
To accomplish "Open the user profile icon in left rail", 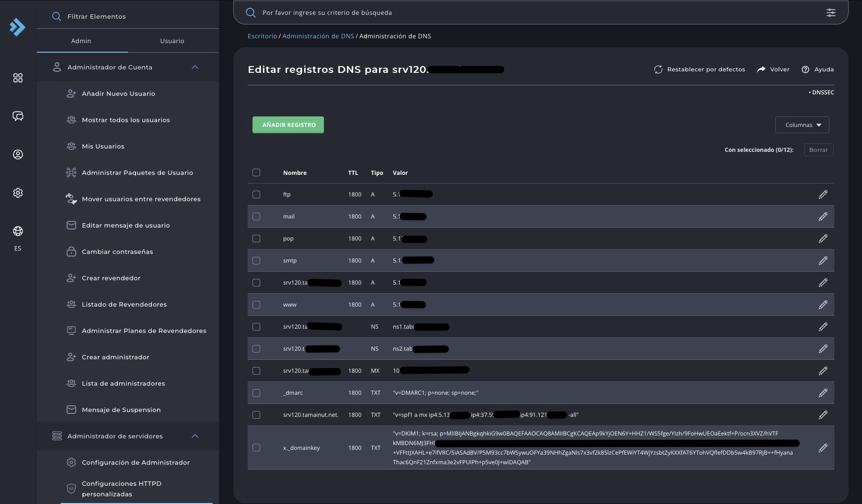I will [18, 154].
